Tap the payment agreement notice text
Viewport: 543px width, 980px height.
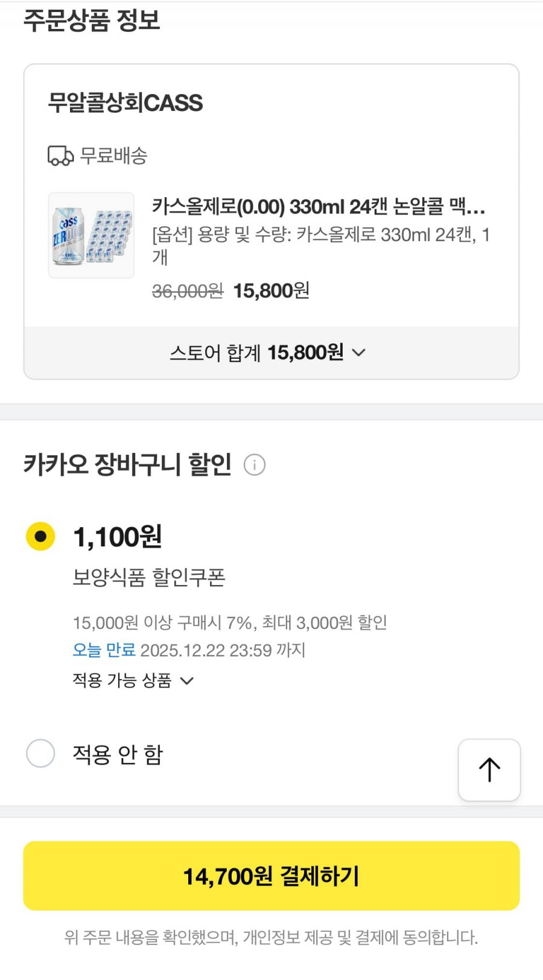coord(271,937)
